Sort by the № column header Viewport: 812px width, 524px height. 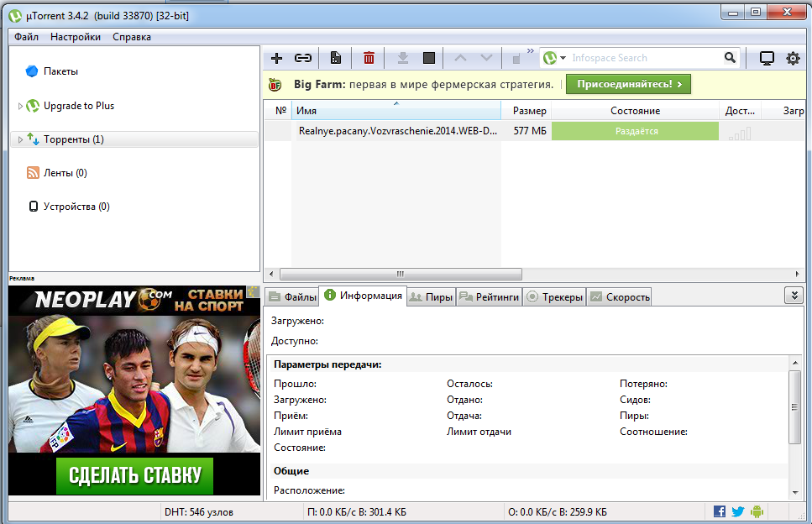[x=280, y=111]
